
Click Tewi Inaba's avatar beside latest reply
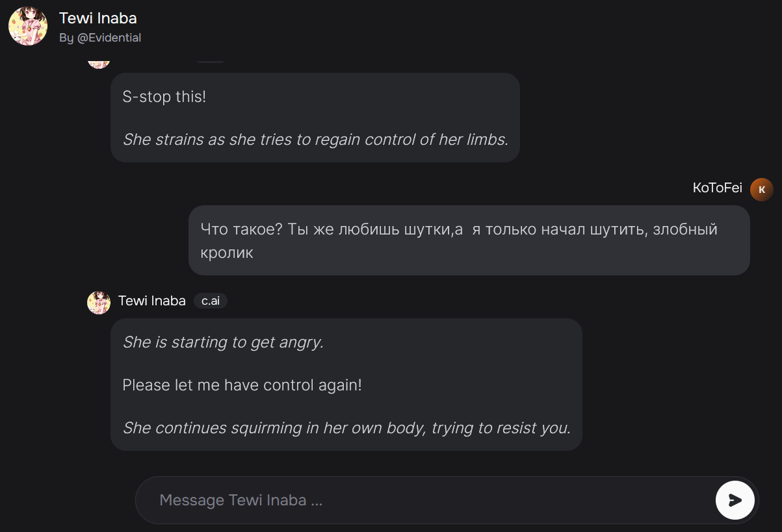pyautogui.click(x=99, y=303)
